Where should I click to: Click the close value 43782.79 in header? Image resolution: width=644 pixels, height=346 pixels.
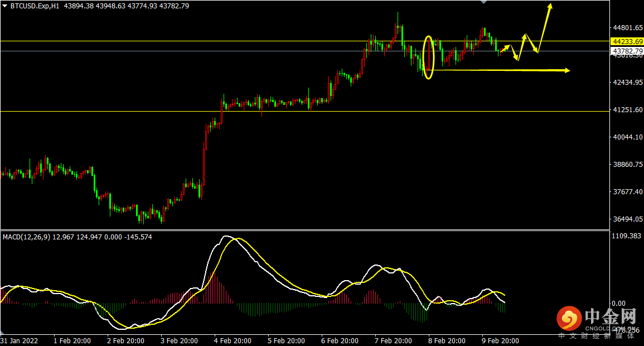[174, 6]
